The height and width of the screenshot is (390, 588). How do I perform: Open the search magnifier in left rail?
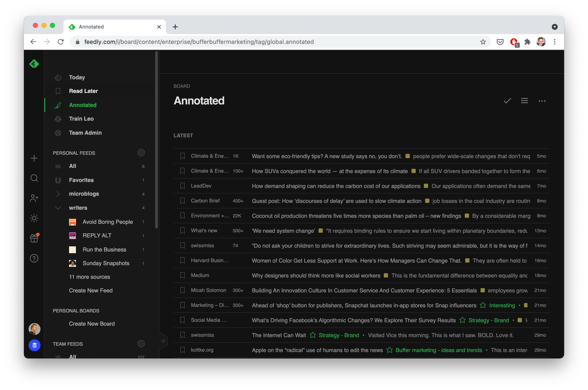tap(34, 178)
